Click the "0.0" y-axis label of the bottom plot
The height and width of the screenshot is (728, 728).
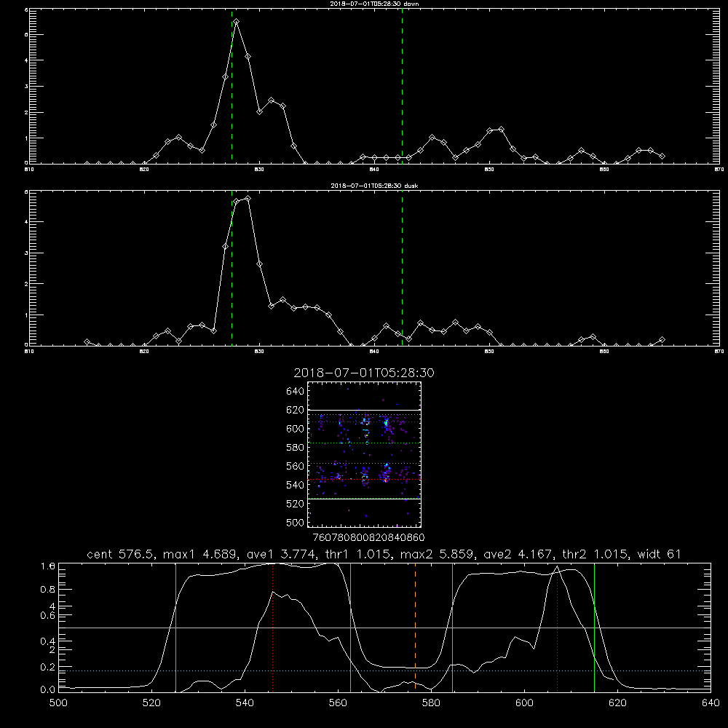click(x=48, y=689)
